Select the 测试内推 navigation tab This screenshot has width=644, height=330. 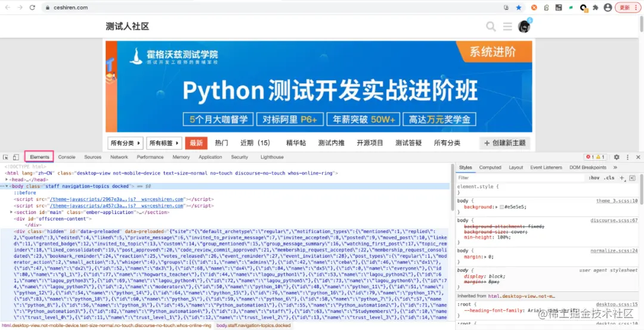click(332, 143)
